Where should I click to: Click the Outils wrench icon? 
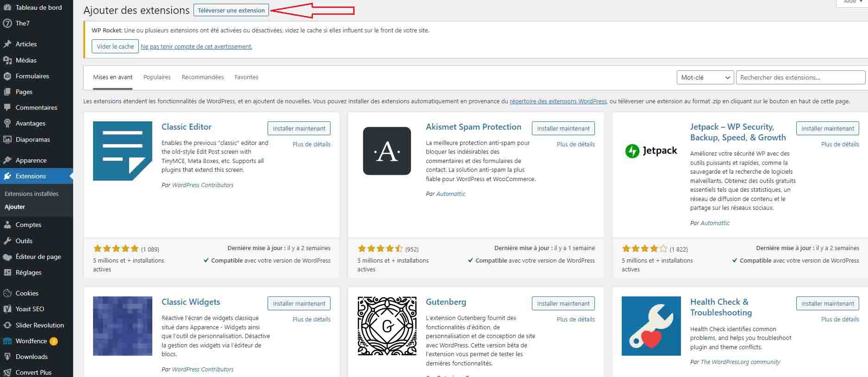[7, 241]
